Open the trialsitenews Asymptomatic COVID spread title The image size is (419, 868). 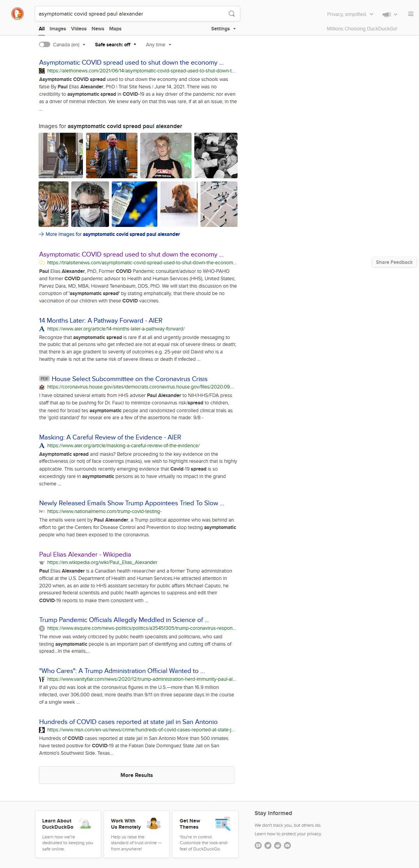tap(131, 254)
